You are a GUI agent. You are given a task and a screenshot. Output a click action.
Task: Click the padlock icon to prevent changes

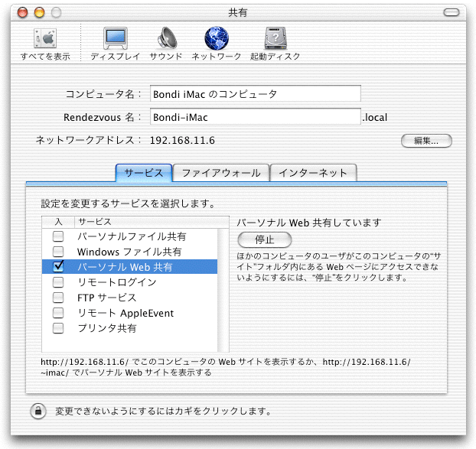[x=37, y=411]
